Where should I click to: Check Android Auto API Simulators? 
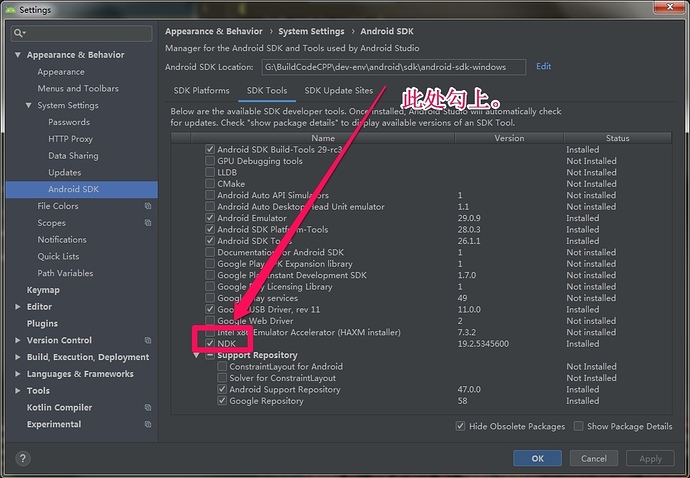210,195
